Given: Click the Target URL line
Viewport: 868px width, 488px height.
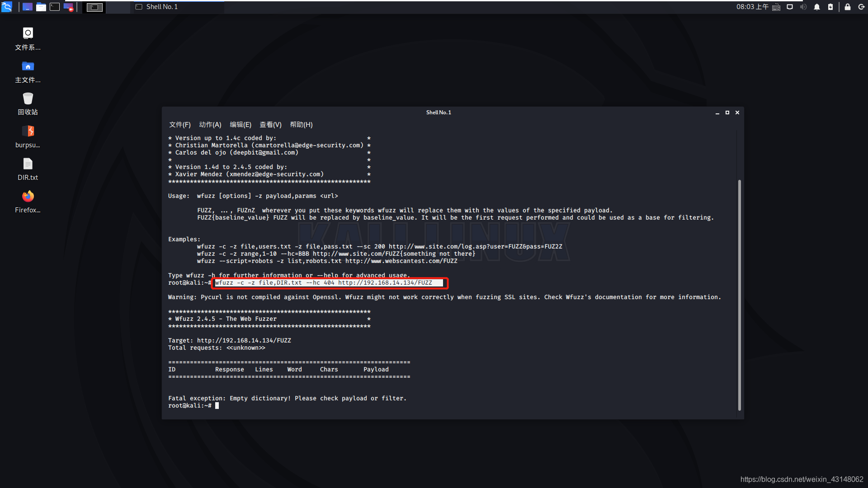Looking at the screenshot, I should pyautogui.click(x=230, y=341).
